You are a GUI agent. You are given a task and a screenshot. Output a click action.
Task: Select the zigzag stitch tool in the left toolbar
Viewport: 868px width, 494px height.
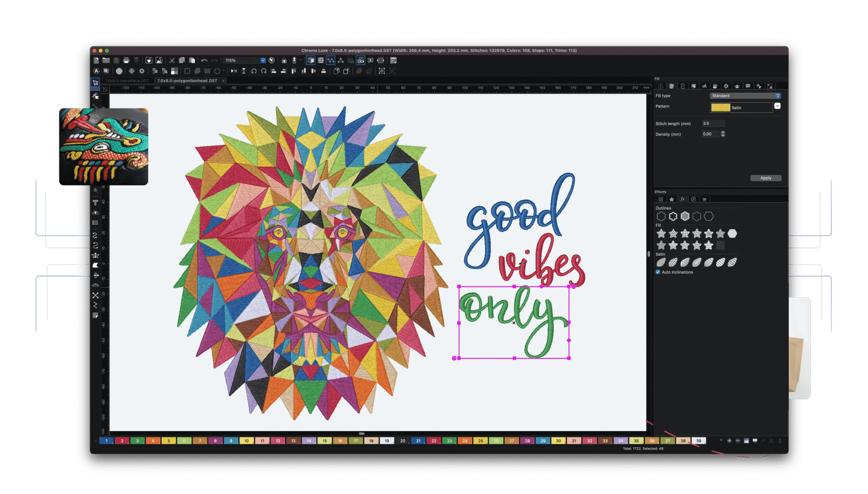pyautogui.click(x=95, y=305)
